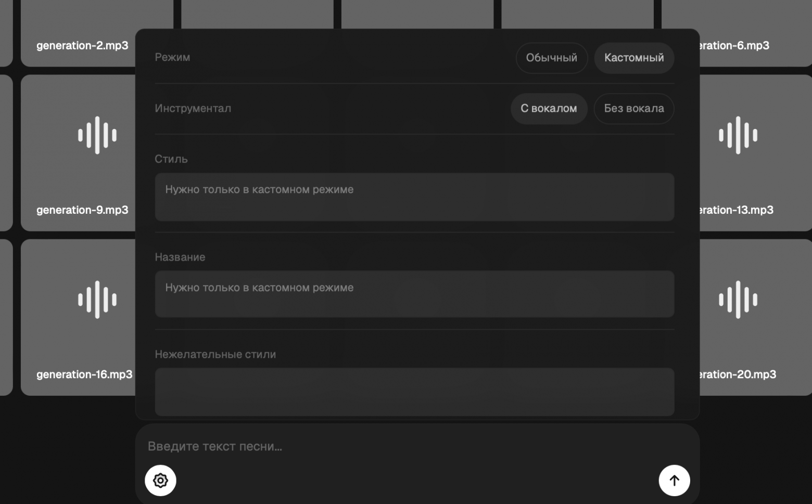This screenshot has width=812, height=504.
Task: Focus the Название input field
Action: (x=414, y=294)
